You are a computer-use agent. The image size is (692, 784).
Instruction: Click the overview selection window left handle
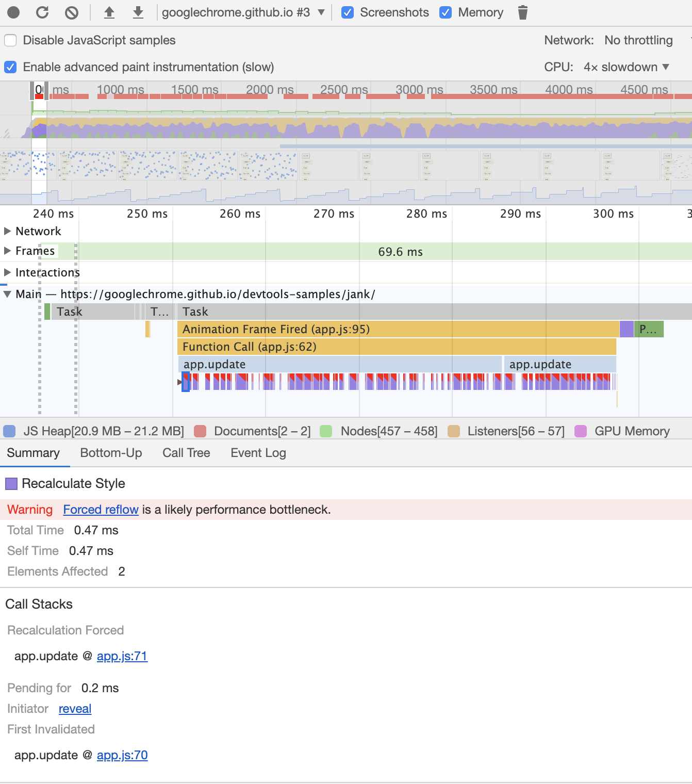pos(32,90)
